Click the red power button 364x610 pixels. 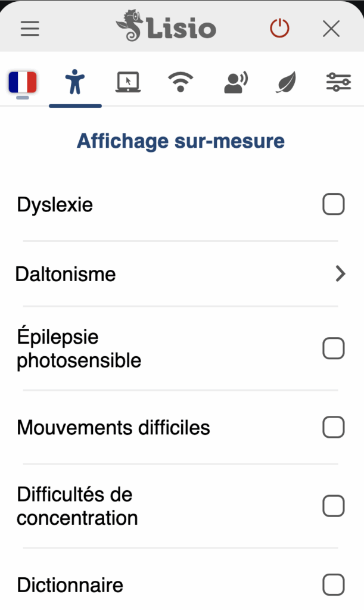pos(279,27)
